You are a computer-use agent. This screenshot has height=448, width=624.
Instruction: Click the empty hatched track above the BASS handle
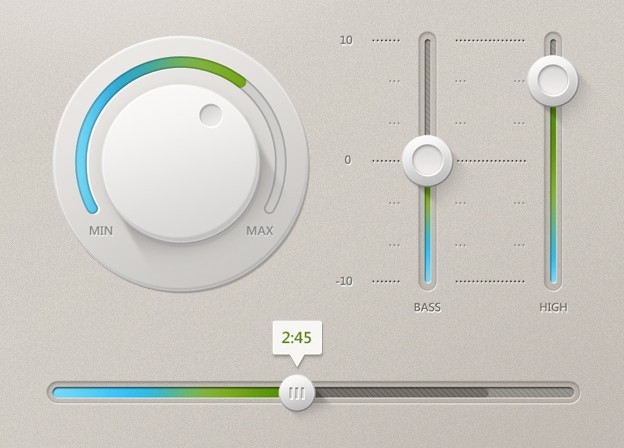[427, 88]
